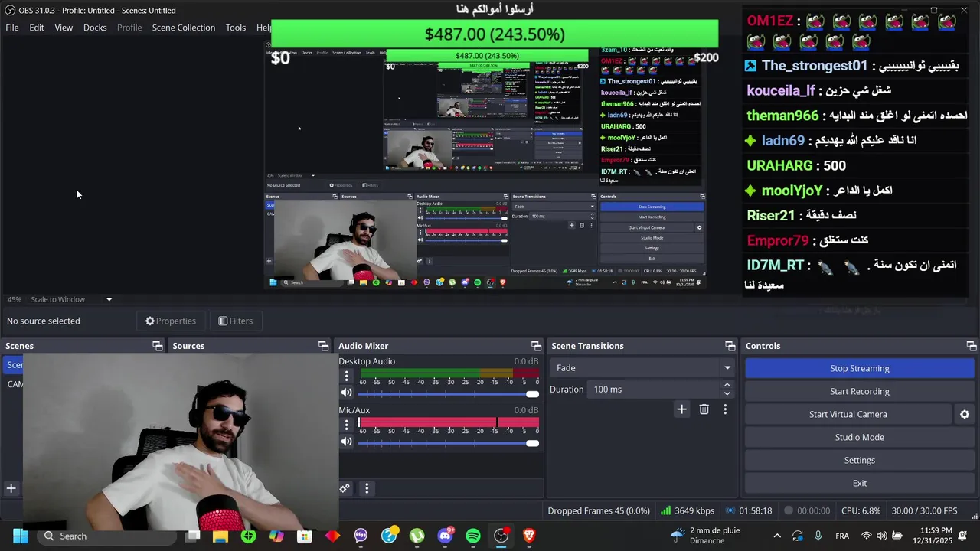Add a new scene with the plus icon

pos(11,488)
